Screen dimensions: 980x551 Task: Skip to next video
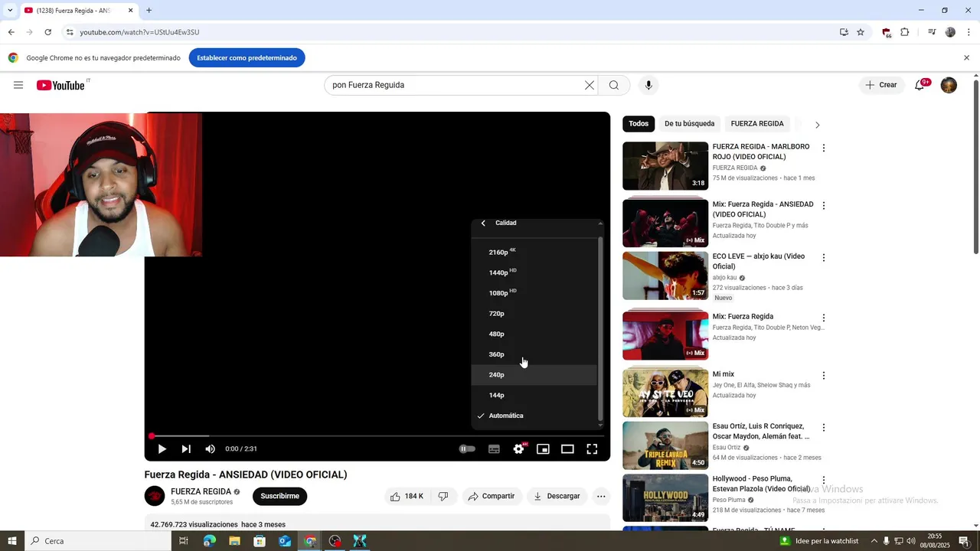[186, 449]
